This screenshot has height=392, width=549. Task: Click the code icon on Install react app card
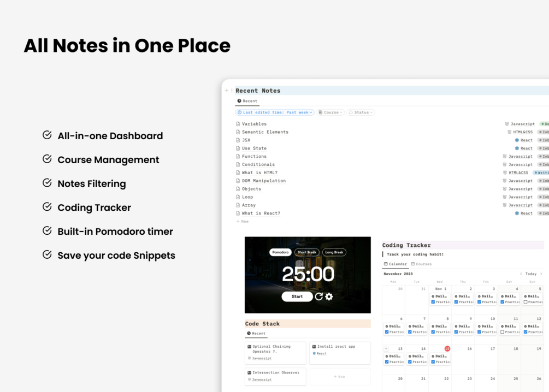[x=314, y=347]
